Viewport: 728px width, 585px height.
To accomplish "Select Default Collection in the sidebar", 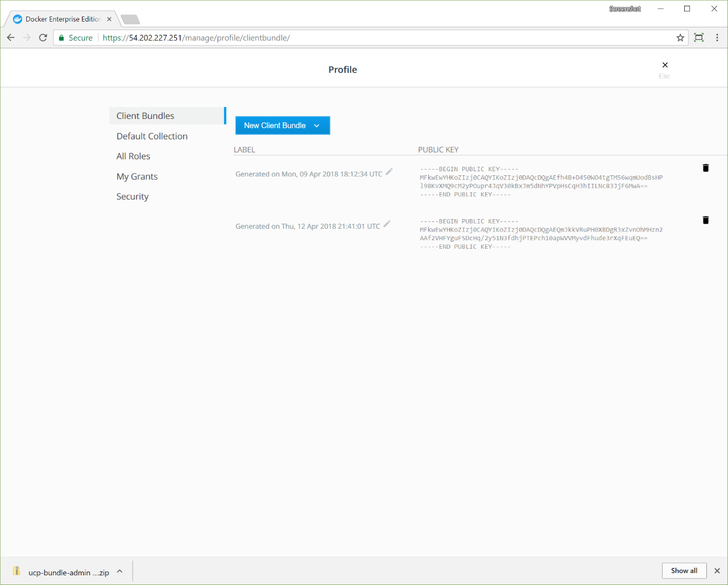I will (x=152, y=137).
